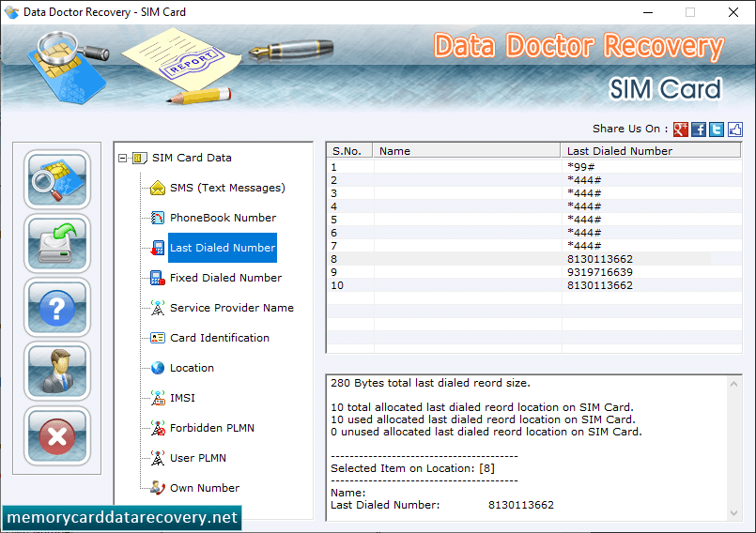Select row 9 with 9319716639

534,272
